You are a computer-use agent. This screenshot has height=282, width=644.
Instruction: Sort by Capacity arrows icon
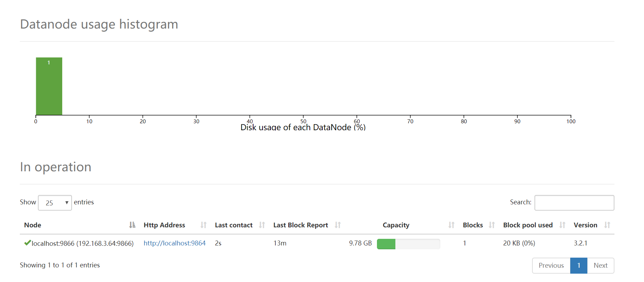[x=451, y=225]
